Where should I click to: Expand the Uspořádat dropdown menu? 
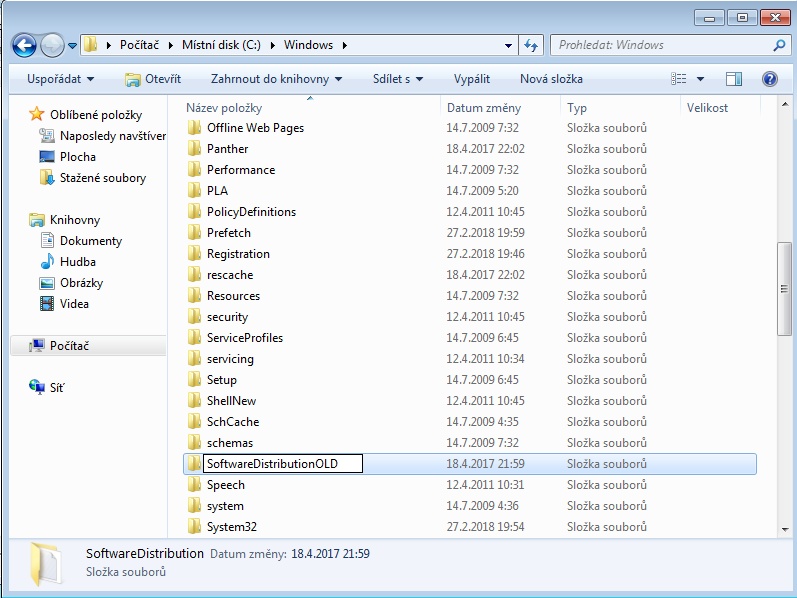pos(61,79)
